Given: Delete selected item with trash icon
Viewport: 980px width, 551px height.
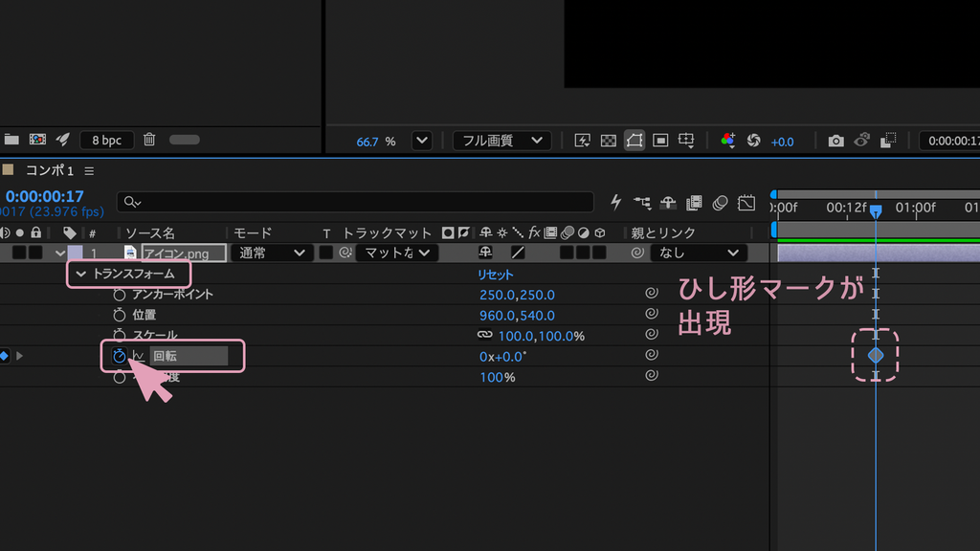Looking at the screenshot, I should (x=149, y=140).
